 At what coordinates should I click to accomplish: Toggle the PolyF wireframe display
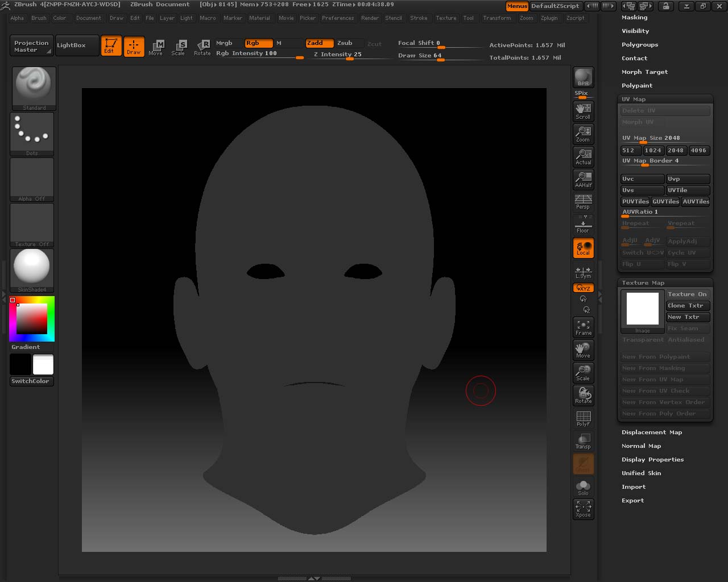[x=583, y=418]
